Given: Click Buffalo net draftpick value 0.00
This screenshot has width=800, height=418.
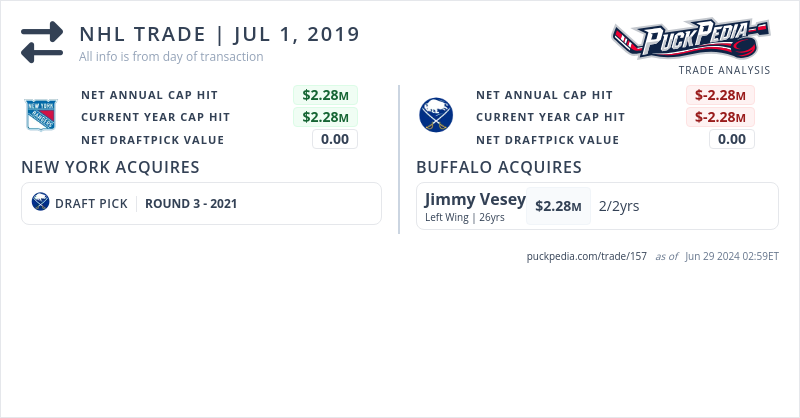Looking at the screenshot, I should (x=731, y=139).
